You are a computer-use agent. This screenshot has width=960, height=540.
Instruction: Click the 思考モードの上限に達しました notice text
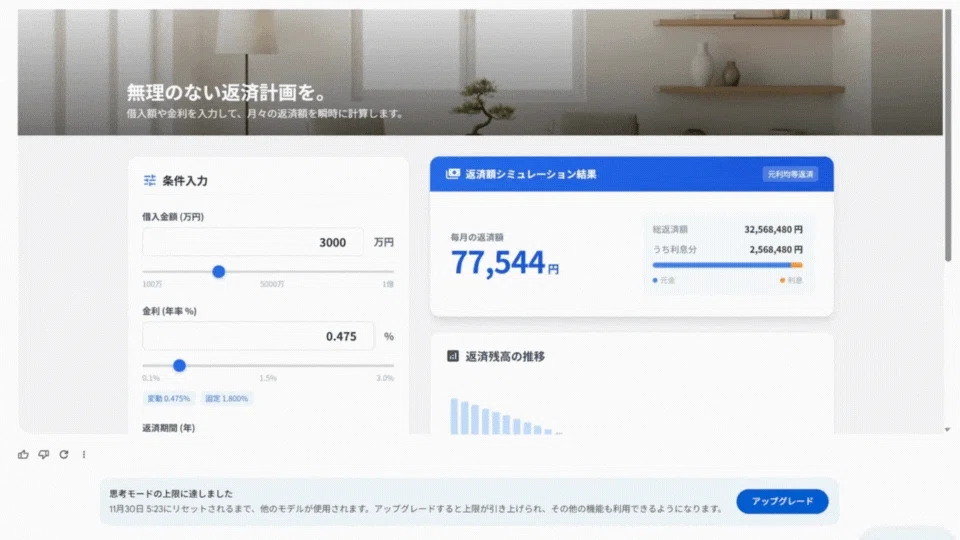tap(171, 493)
